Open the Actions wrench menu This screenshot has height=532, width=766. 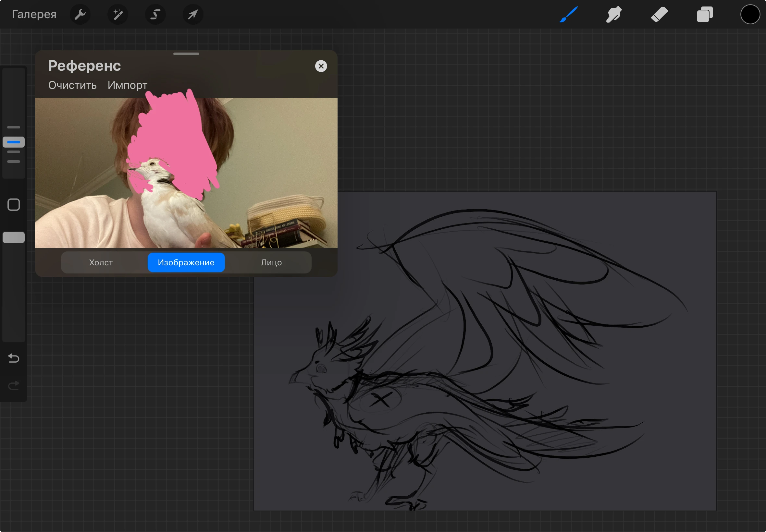click(80, 14)
